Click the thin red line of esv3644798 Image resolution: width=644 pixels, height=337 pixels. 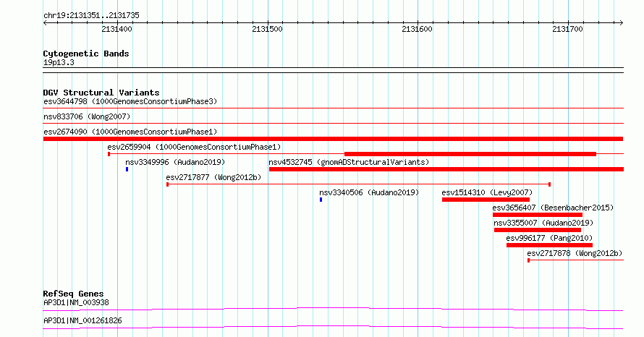pos(333,108)
